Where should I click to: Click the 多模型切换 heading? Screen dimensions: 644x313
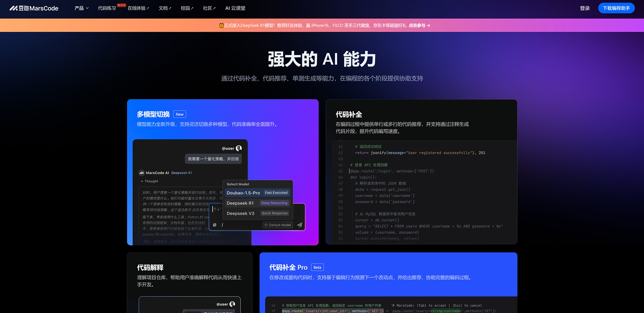pyautogui.click(x=153, y=114)
